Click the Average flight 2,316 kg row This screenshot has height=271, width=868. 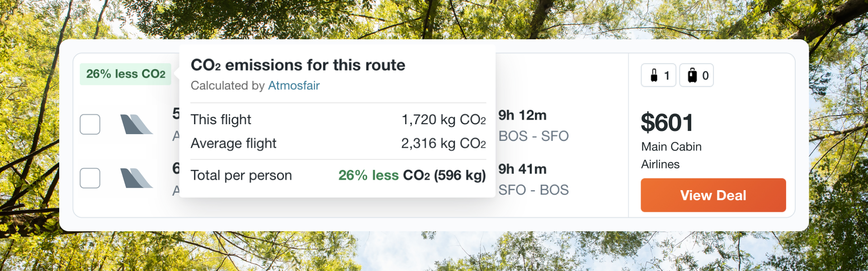click(338, 143)
